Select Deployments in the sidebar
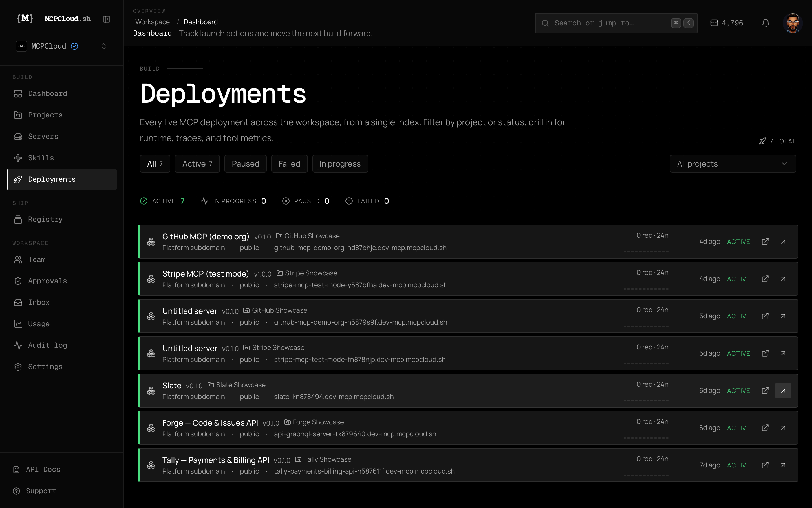This screenshot has height=508, width=812. coord(62,179)
